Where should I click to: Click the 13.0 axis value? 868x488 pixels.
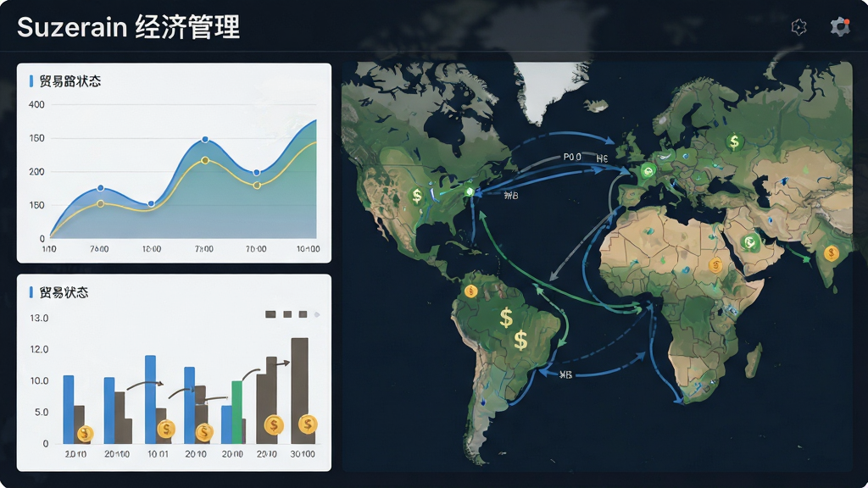click(x=39, y=319)
